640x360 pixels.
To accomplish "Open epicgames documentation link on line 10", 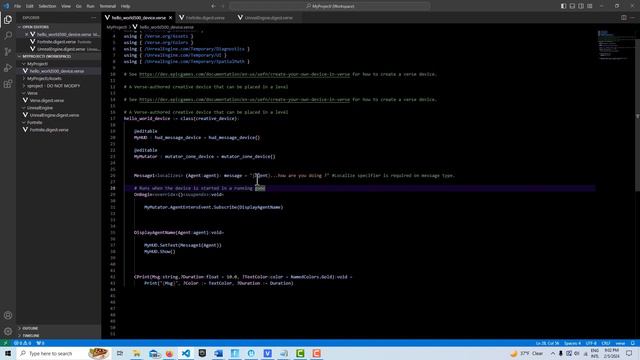I will pyautogui.click(x=244, y=74).
